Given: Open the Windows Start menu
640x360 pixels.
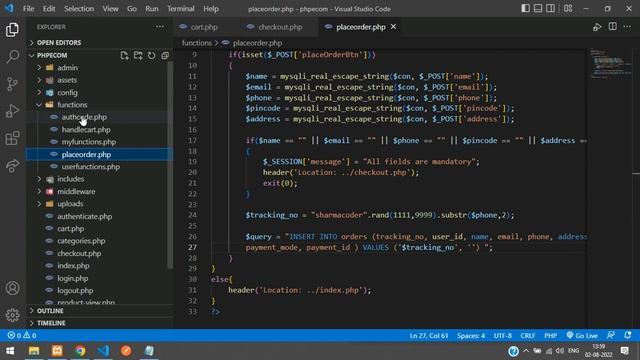Looking at the screenshot, I should point(11,351).
